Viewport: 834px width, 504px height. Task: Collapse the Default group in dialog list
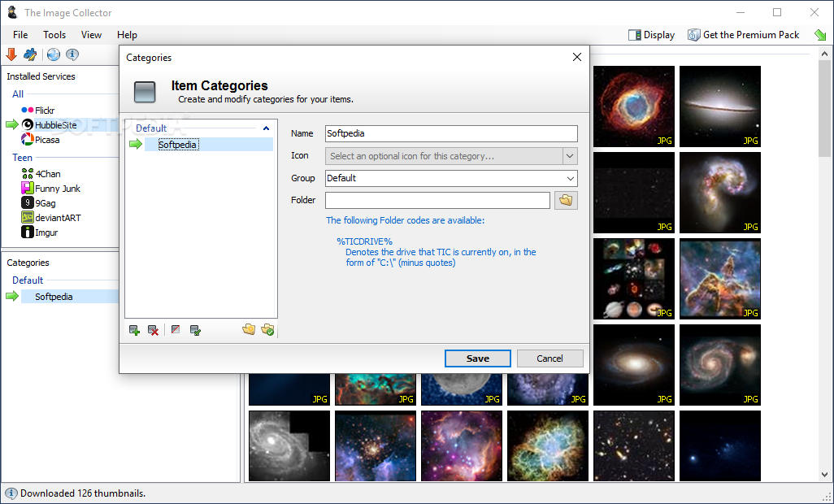[266, 128]
